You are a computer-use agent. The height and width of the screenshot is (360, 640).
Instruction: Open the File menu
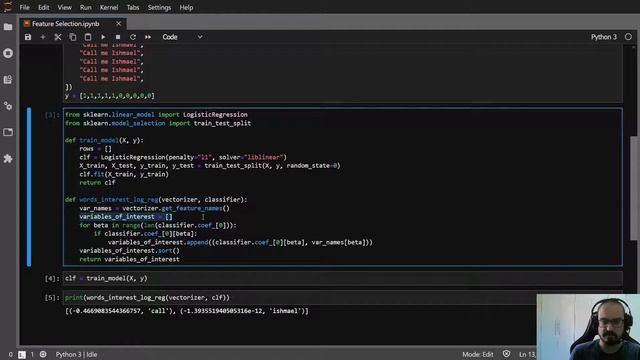(24, 7)
